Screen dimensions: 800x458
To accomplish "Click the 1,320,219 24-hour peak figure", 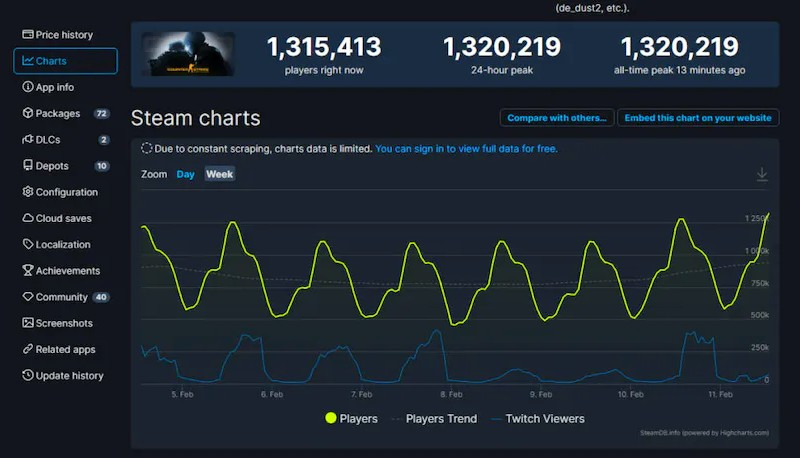I will coord(502,47).
